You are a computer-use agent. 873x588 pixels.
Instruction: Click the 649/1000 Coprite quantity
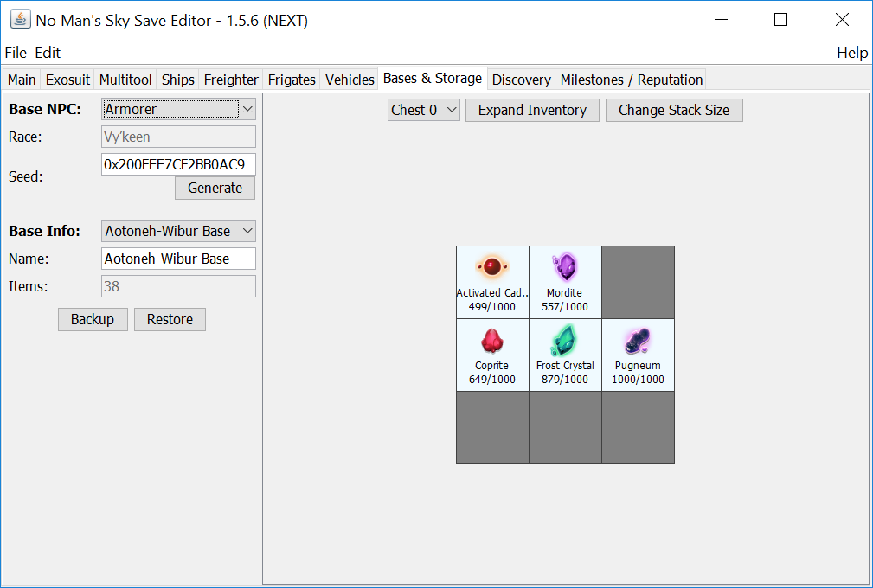coord(491,380)
